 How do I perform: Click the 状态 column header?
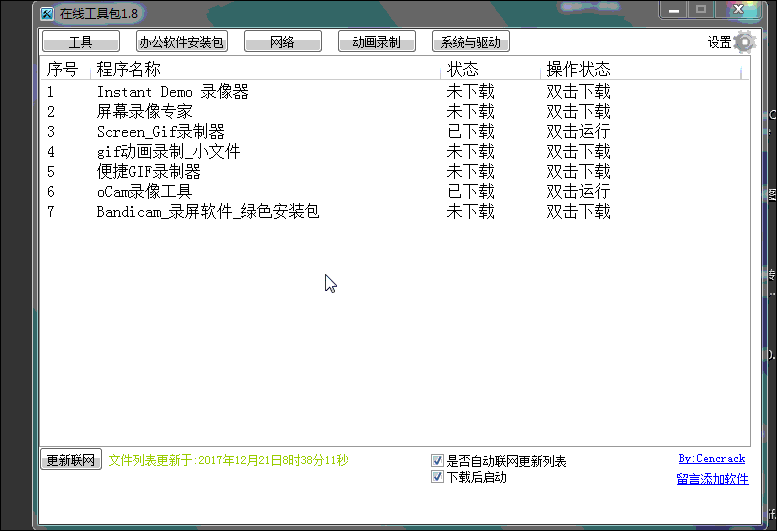tap(462, 69)
